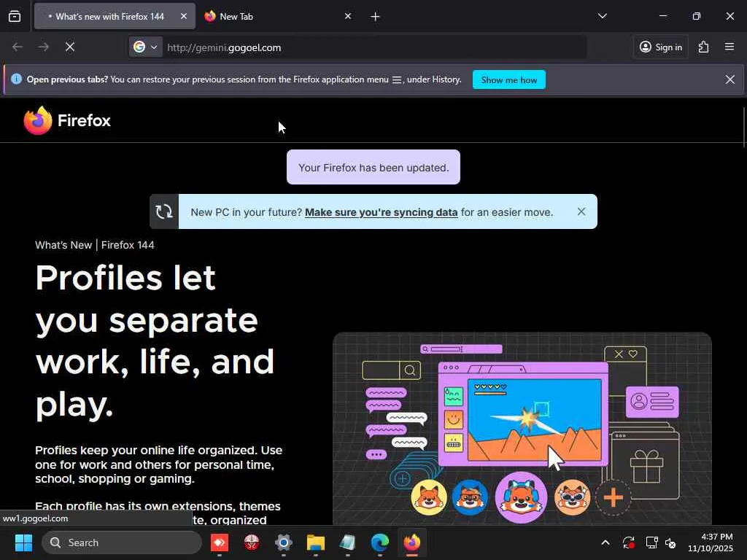Stop loading the page
Viewport: 747px width, 560px height.
pos(70,47)
